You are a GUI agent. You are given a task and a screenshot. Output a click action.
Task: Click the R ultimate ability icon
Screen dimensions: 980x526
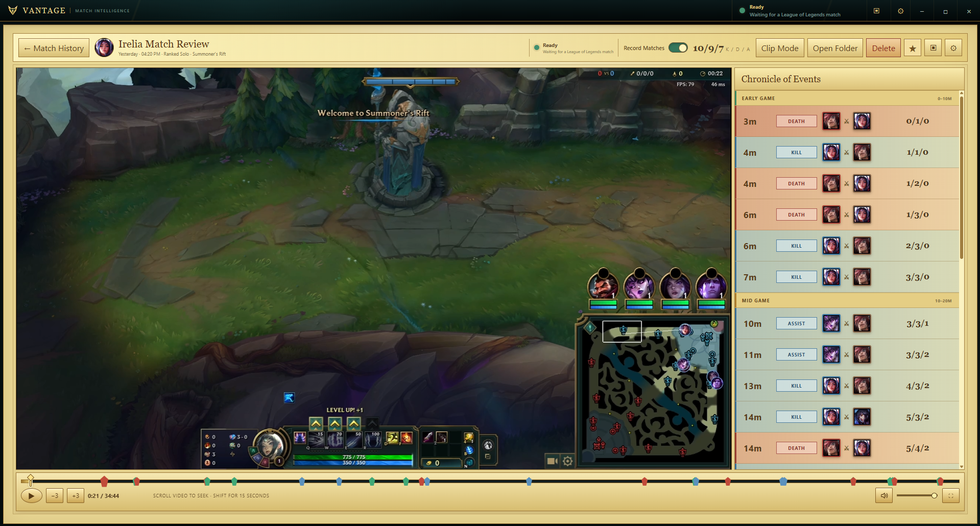(374, 439)
